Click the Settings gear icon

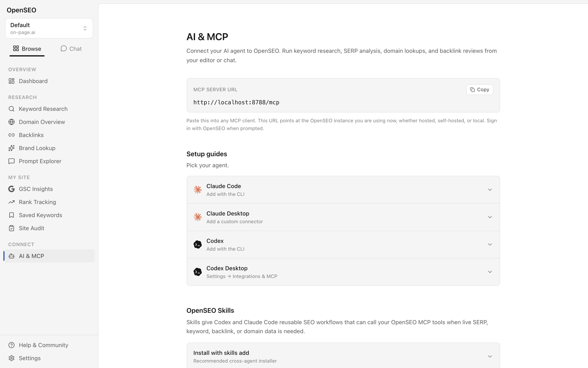tap(11, 358)
